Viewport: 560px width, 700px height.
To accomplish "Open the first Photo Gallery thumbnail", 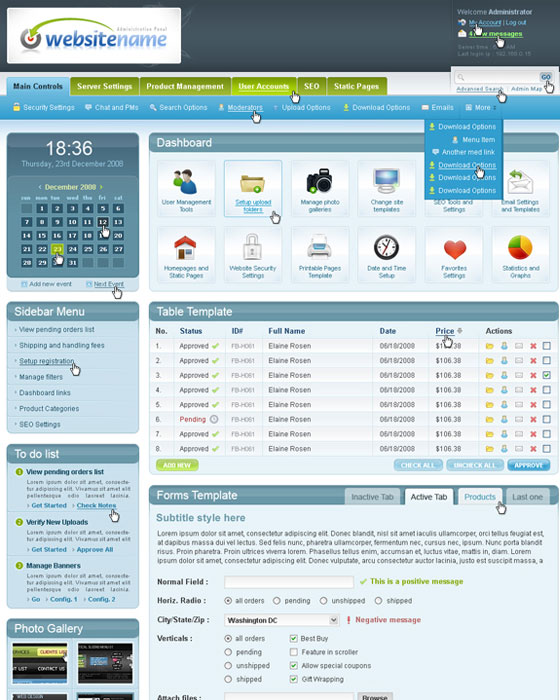I will click(x=40, y=663).
